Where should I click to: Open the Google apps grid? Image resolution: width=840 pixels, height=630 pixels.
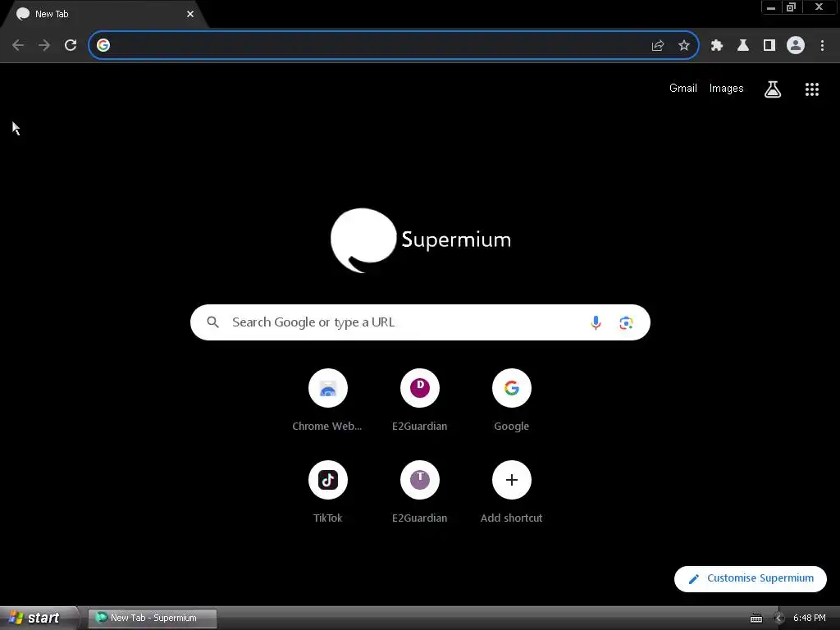811,89
